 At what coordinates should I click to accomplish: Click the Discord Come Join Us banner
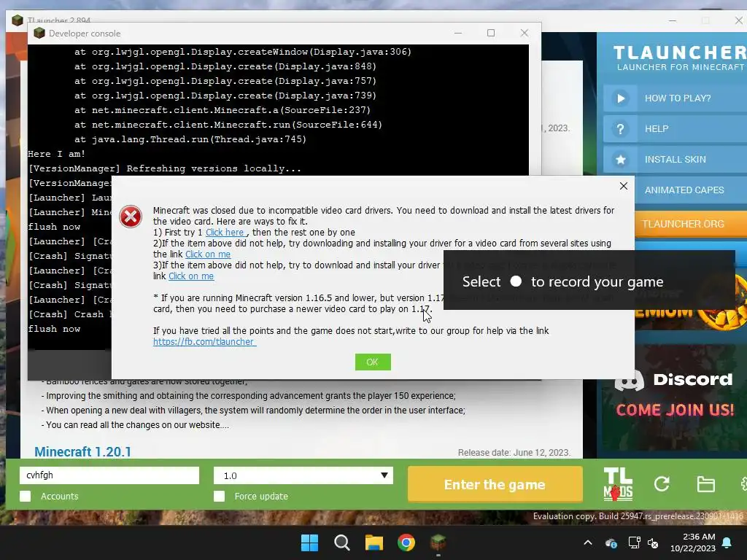point(674,397)
